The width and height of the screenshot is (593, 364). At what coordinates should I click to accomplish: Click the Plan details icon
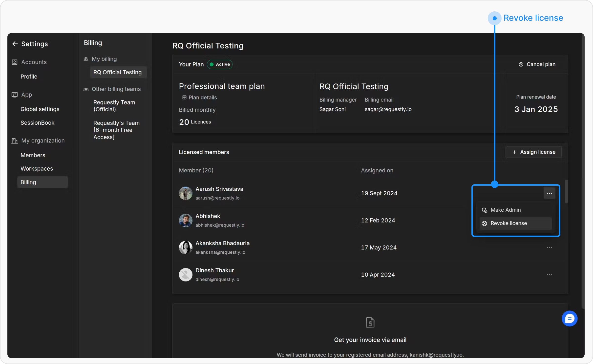tap(184, 98)
